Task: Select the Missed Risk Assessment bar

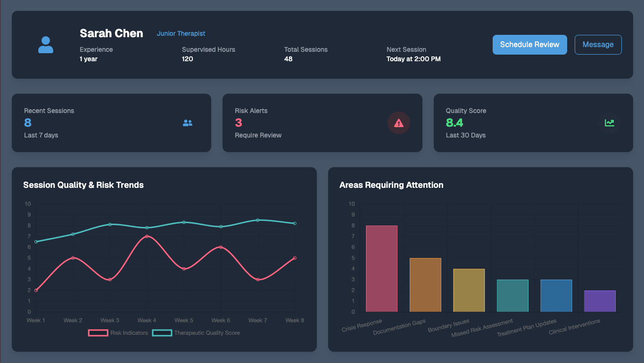Action: pos(512,296)
